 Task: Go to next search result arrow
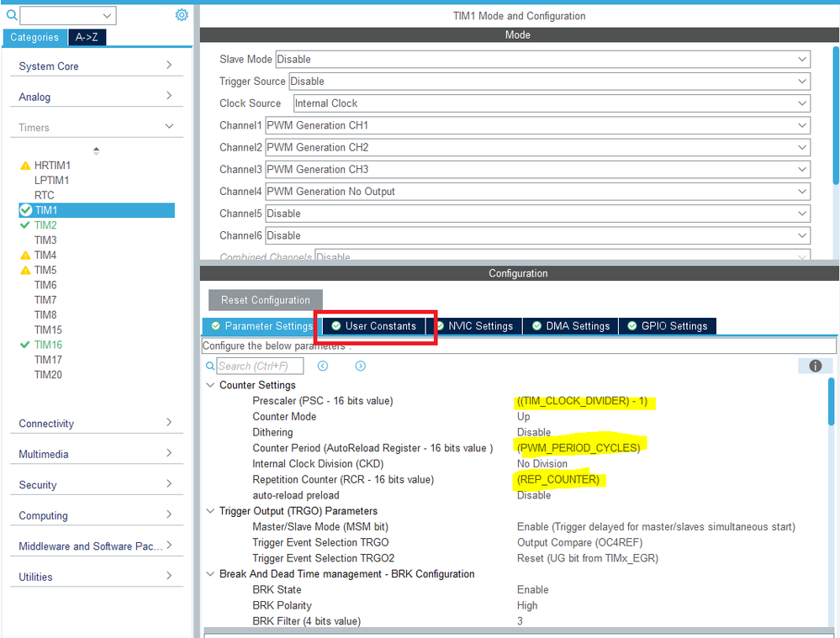coord(361,366)
